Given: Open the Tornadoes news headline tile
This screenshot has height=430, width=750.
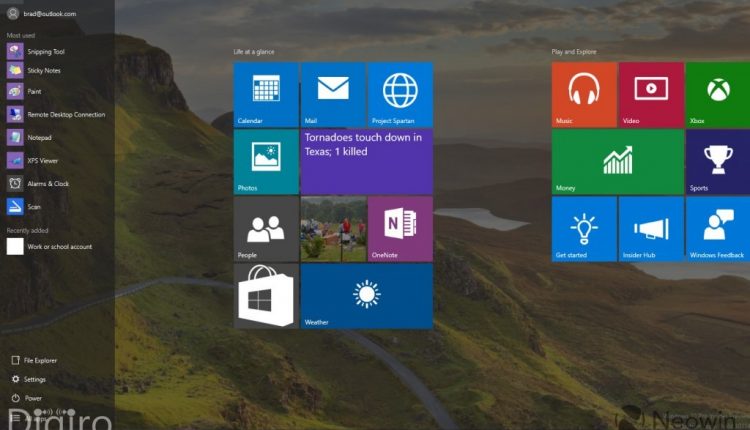Looking at the screenshot, I should [x=367, y=162].
